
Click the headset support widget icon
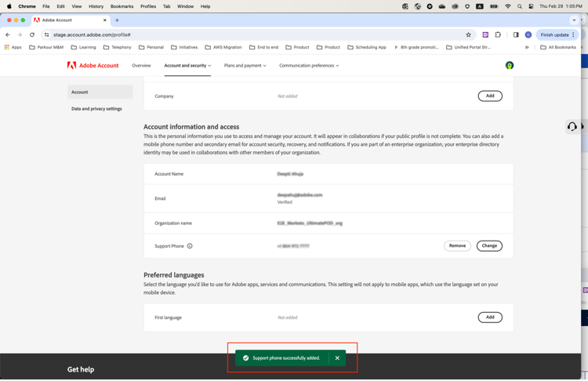(572, 127)
